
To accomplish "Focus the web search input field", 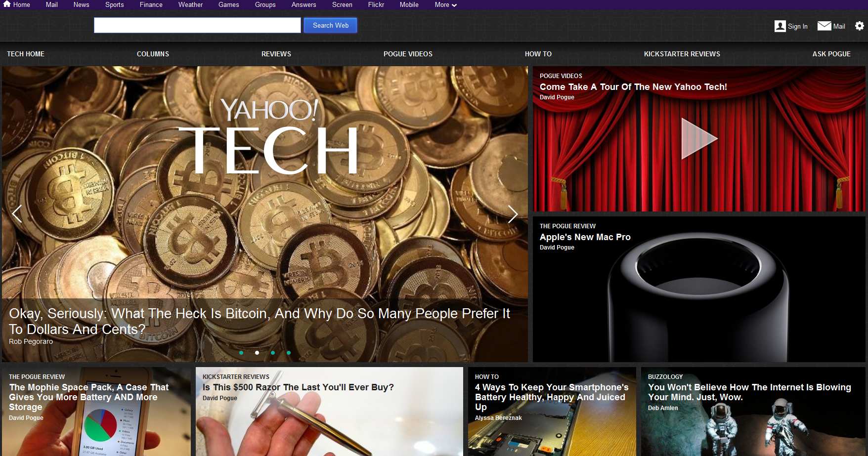I will (x=197, y=25).
